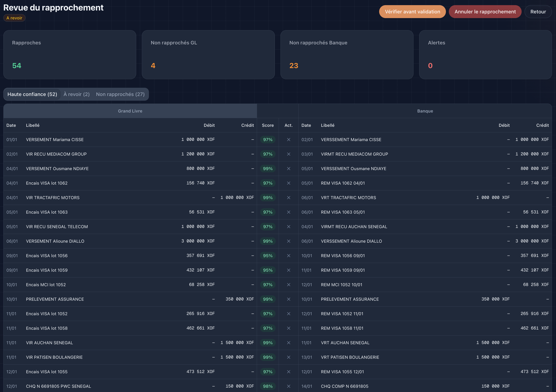Screen dimensions: 556x392
Task: Unmatch the VIR TRACTAFRIC MOTORS match
Action: tap(288, 198)
